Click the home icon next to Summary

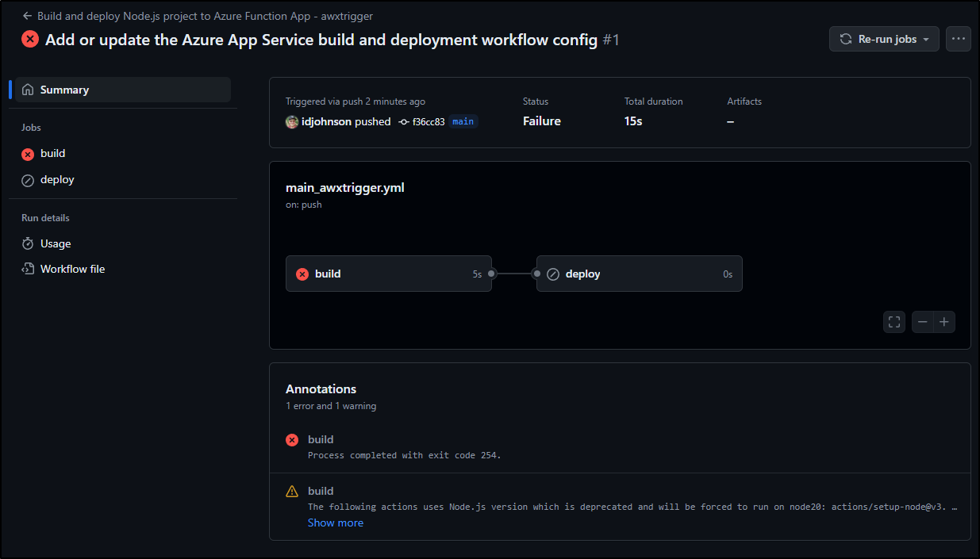(28, 90)
